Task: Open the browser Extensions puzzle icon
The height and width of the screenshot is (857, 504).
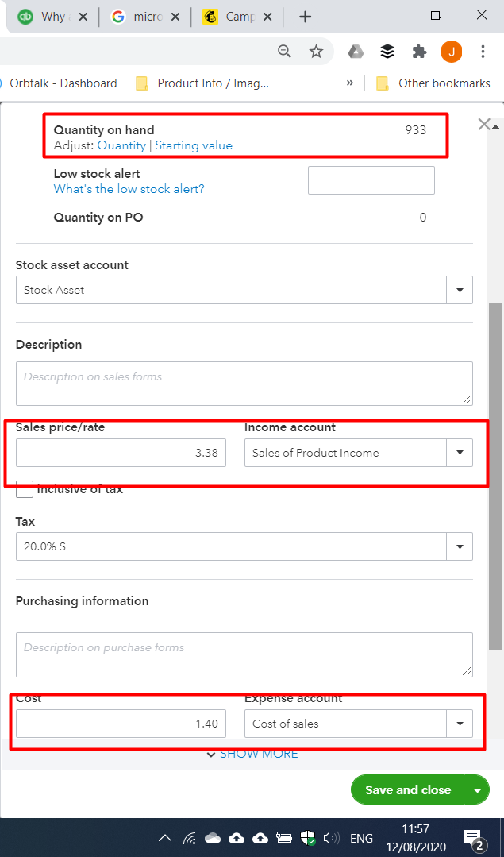Action: [x=419, y=51]
